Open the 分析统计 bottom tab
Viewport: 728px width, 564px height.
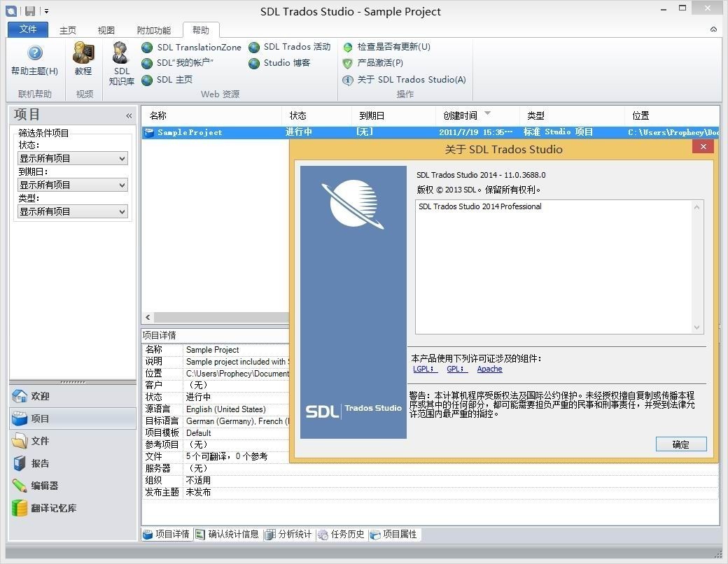(288, 535)
